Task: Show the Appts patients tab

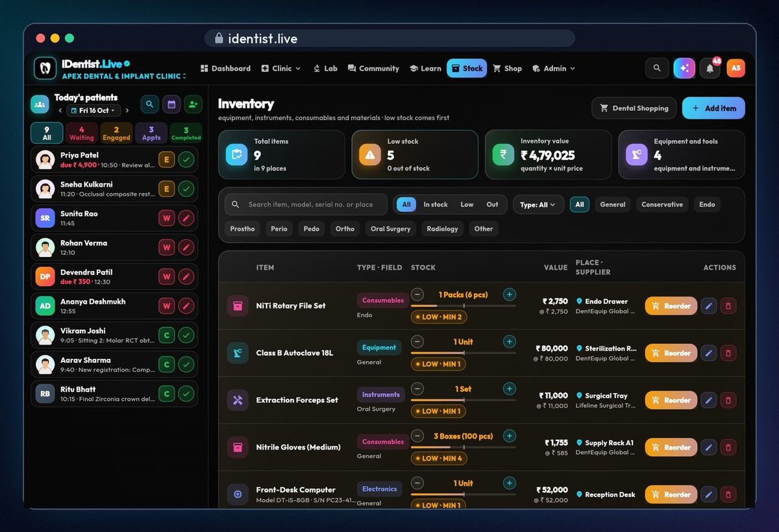Action: pos(151,133)
